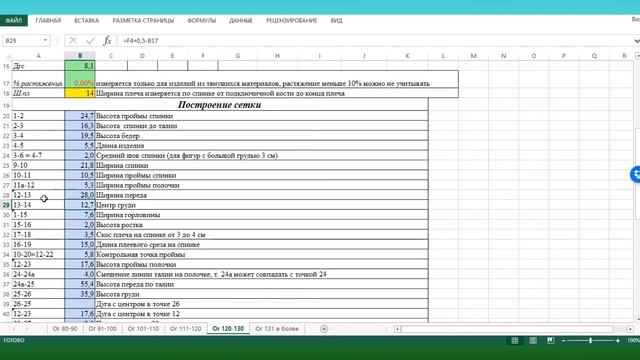Click the zoom out minus icon
Image resolution: width=640 pixels, height=360 pixels.
coord(564,340)
